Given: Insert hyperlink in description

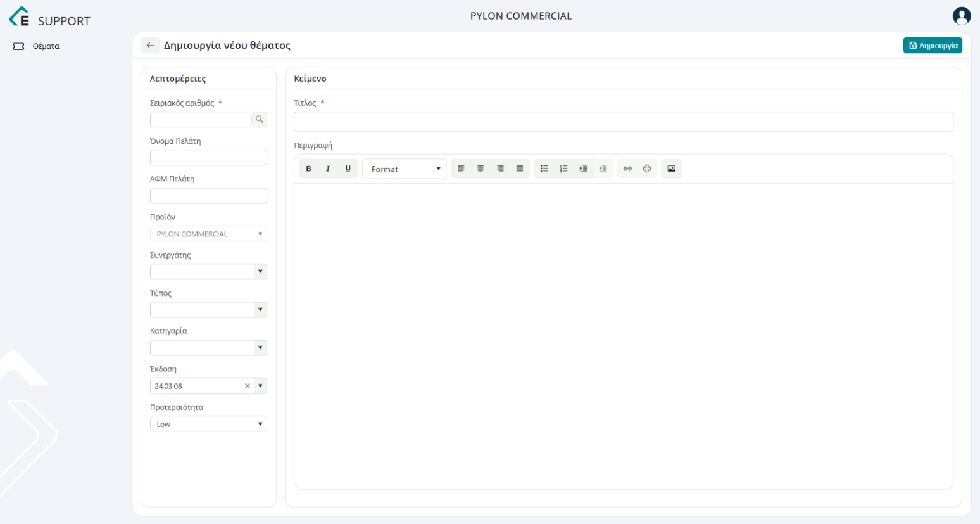Looking at the screenshot, I should pyautogui.click(x=627, y=169).
